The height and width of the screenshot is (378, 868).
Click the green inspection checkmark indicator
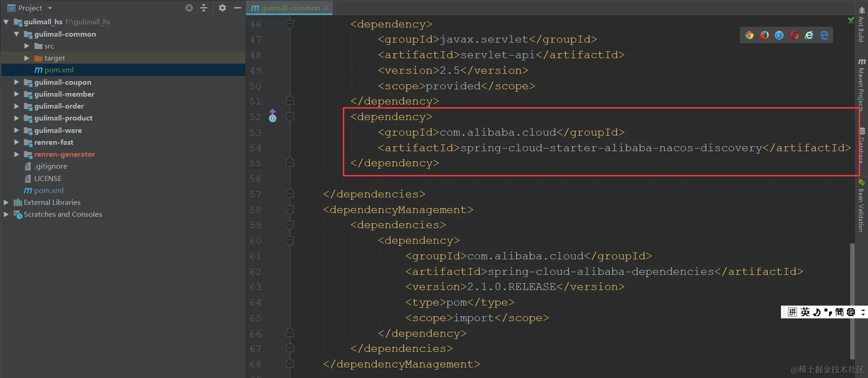pos(851,20)
